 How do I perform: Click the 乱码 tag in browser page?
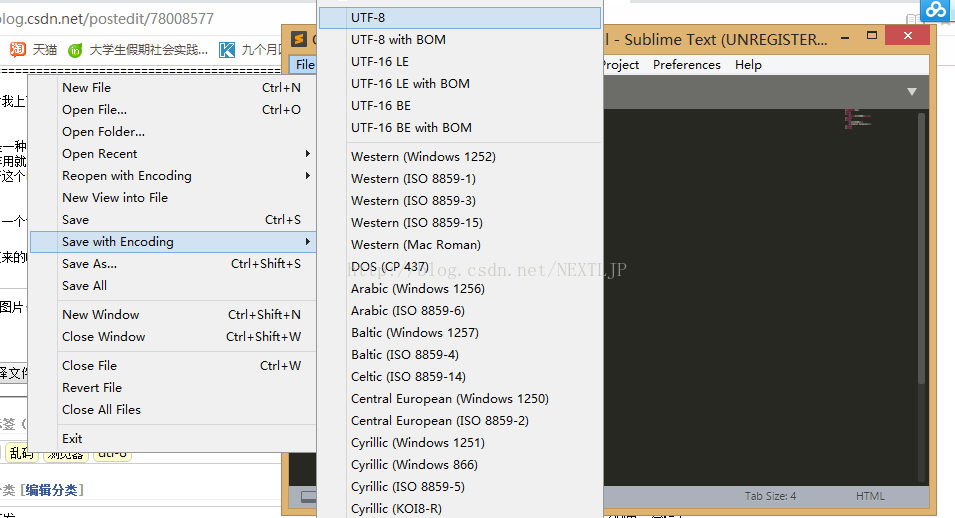click(21, 454)
